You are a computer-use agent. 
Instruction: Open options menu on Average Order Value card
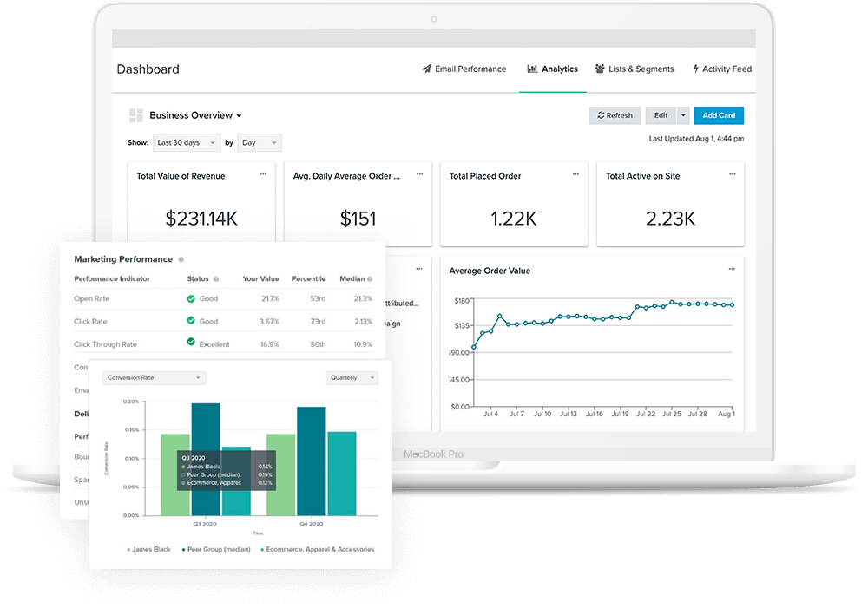tap(732, 269)
